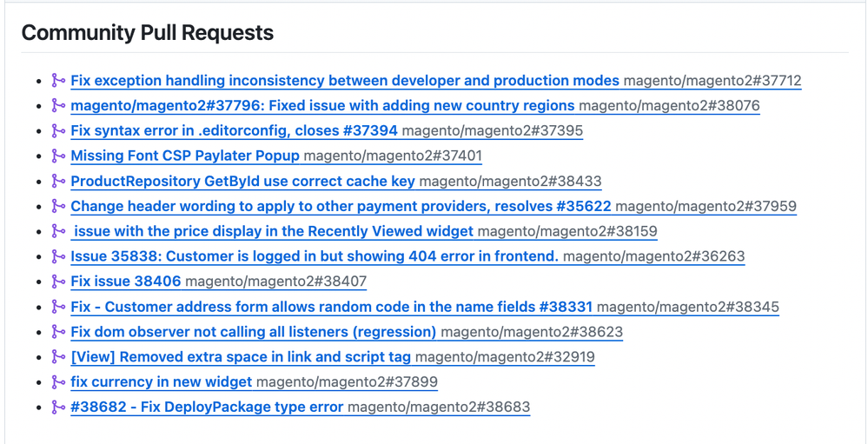Click the pull request icon beside 'ProductRepository GetById'
868x444 pixels.
(x=58, y=182)
